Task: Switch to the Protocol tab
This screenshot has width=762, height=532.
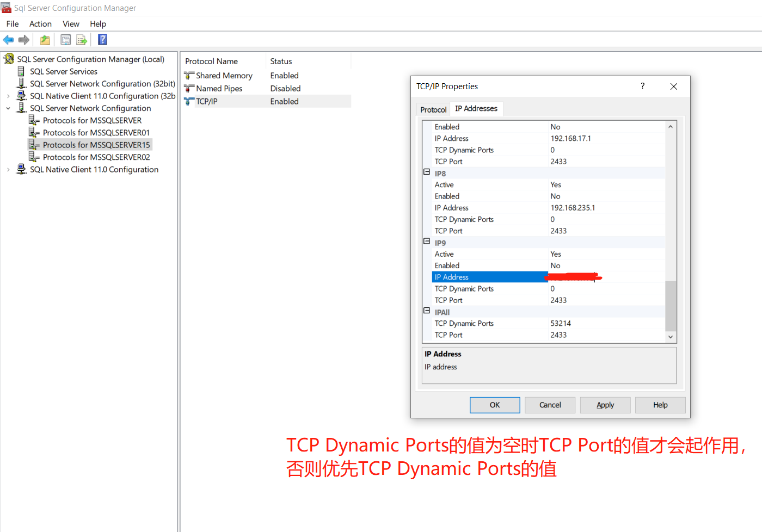Action: coord(433,109)
